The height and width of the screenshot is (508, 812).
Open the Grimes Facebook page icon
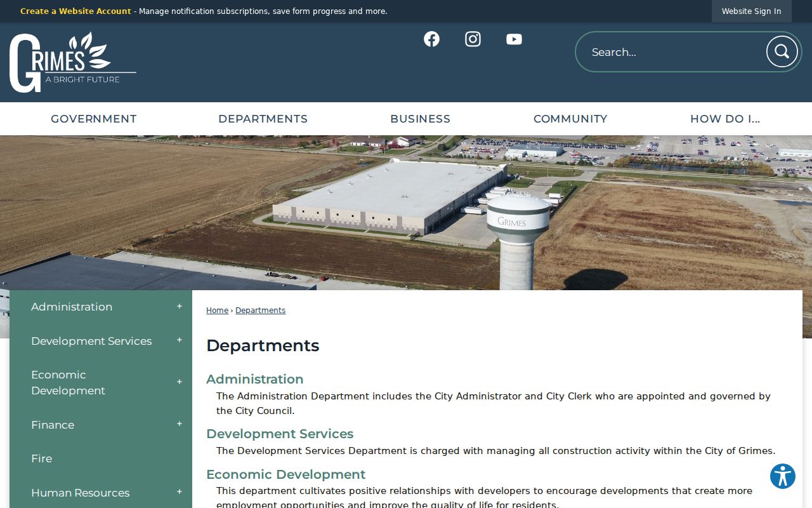431,39
